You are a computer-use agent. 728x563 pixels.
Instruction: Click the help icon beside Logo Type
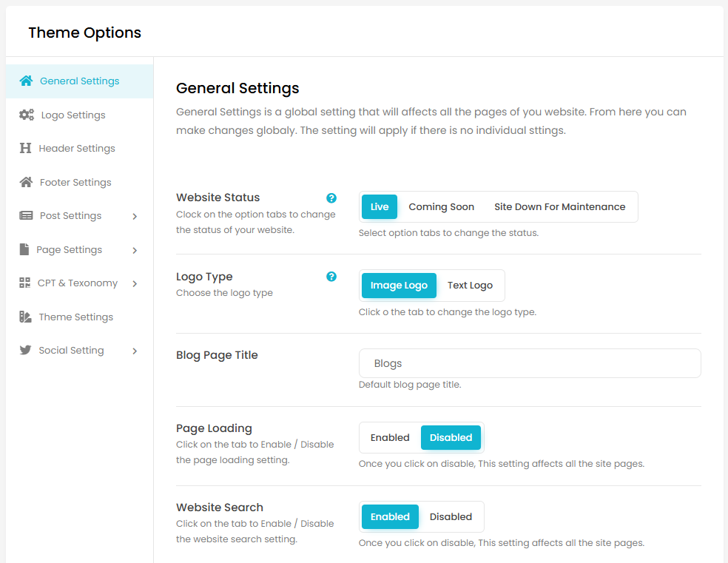click(x=331, y=277)
